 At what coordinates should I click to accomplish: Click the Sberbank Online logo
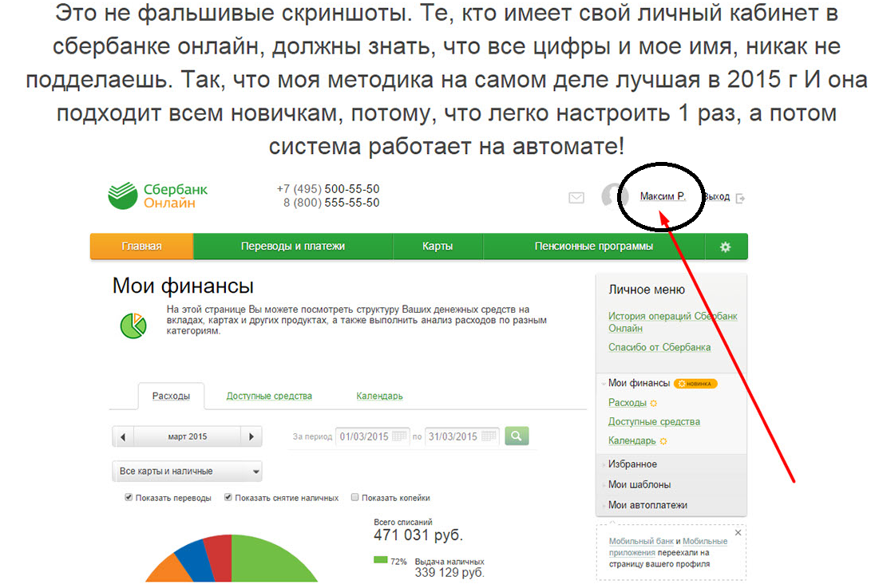[157, 195]
